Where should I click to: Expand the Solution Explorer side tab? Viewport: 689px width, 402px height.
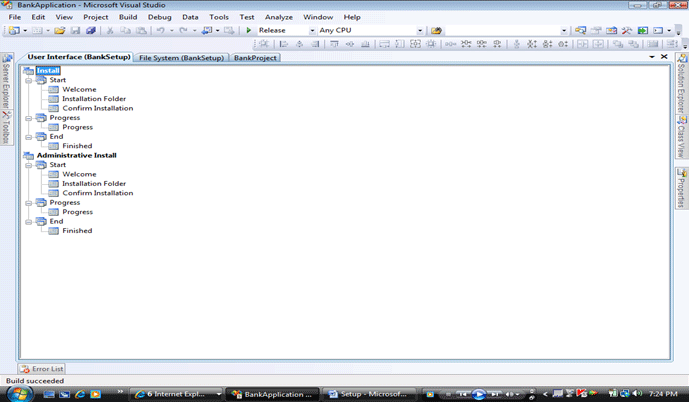tap(682, 83)
